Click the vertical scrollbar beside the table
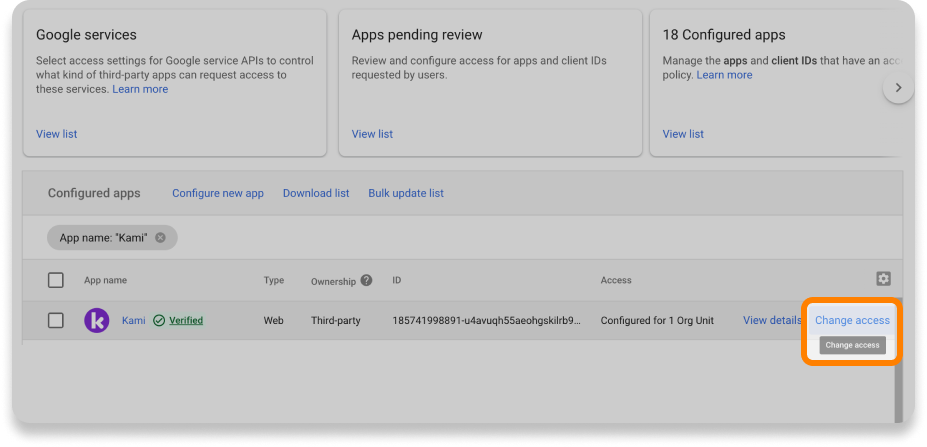Viewport: 927px width, 447px height. (x=899, y=359)
